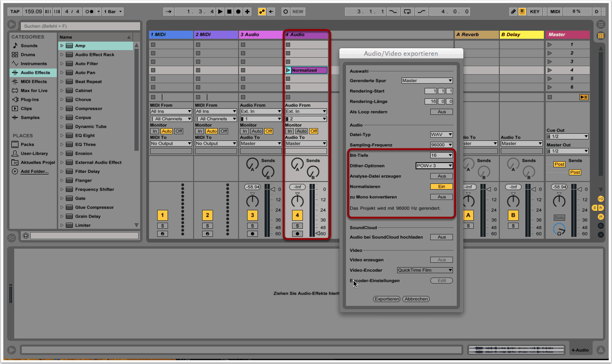Click the preview headphone icon in browser
This screenshot has width=612, height=364.
26,235
